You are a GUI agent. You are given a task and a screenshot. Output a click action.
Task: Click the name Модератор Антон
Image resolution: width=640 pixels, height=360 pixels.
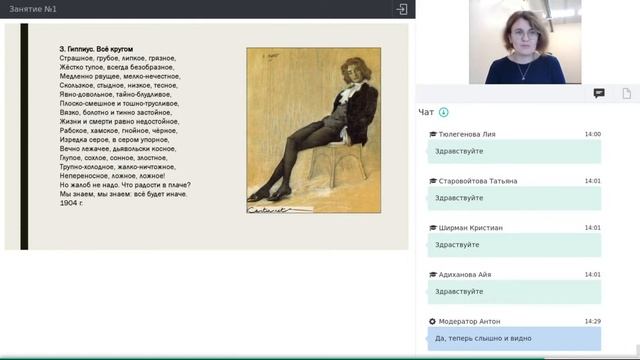(x=469, y=322)
